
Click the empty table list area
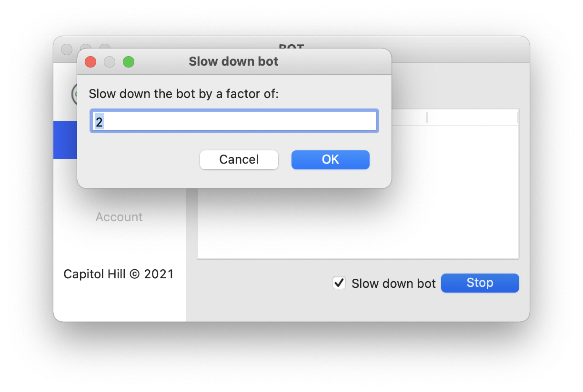[358, 224]
